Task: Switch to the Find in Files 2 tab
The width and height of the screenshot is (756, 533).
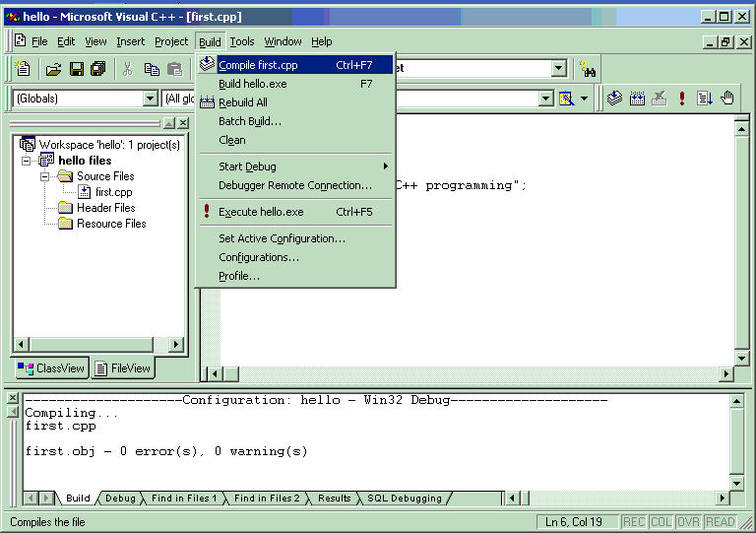Action: coord(267,498)
